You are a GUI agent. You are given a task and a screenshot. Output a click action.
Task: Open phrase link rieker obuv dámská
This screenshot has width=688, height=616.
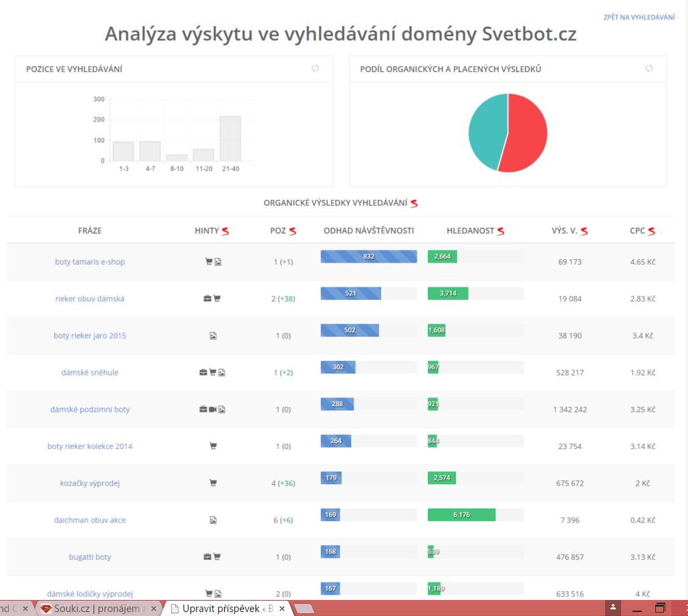click(x=90, y=299)
